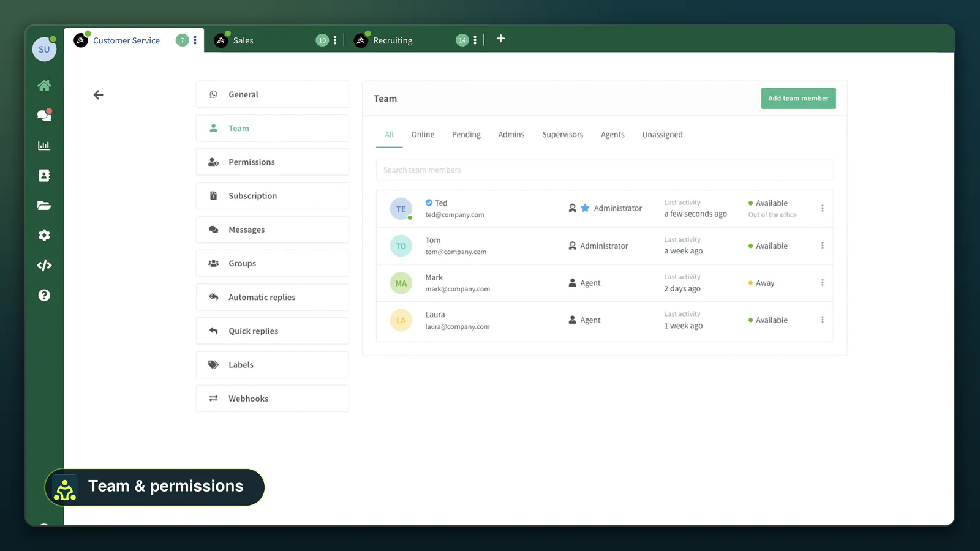Open the home icon in left sidebar

44,86
